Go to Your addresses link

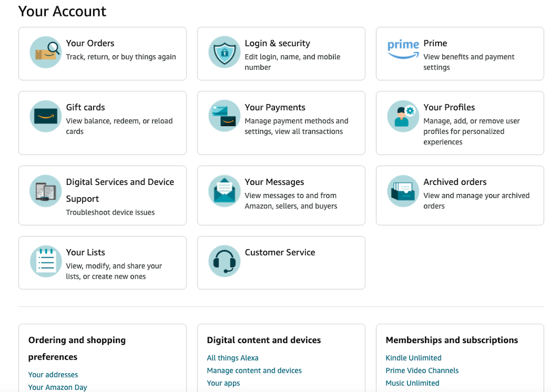tap(53, 375)
